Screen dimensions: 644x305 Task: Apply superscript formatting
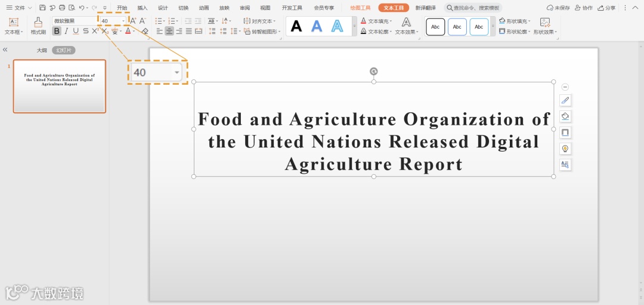click(x=95, y=31)
